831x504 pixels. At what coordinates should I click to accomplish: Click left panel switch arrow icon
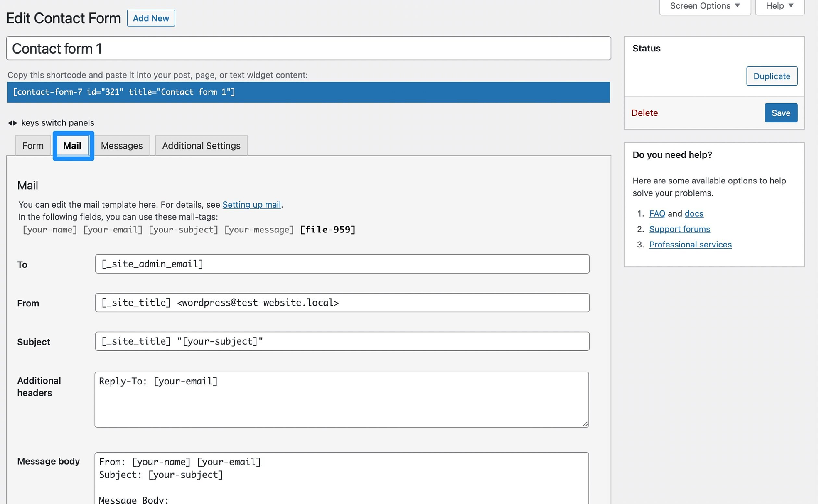pos(10,123)
